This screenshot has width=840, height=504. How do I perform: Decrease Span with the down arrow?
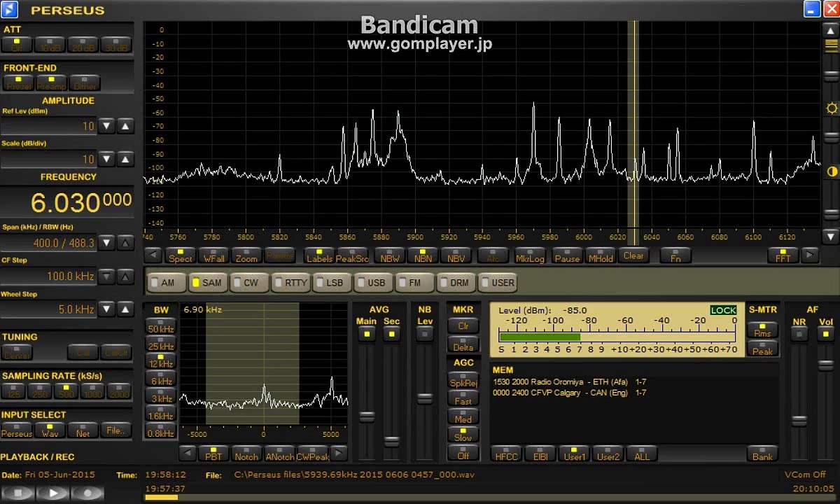point(106,243)
